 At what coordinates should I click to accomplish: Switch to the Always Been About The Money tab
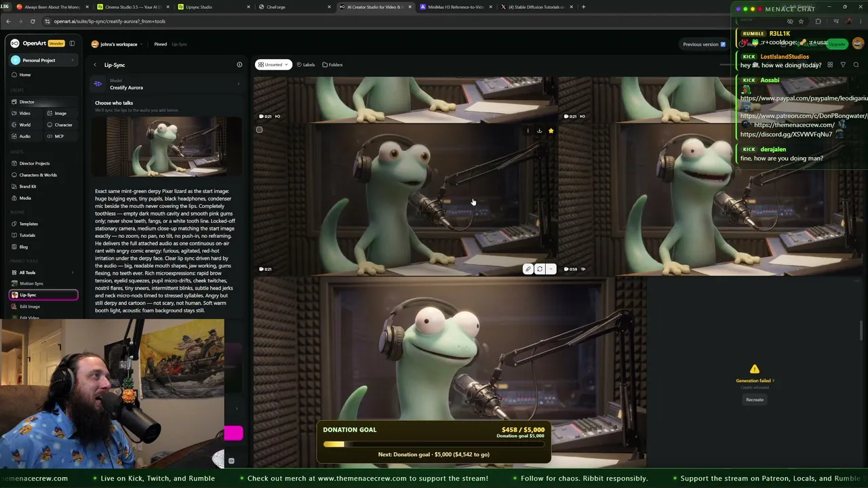tap(53, 7)
